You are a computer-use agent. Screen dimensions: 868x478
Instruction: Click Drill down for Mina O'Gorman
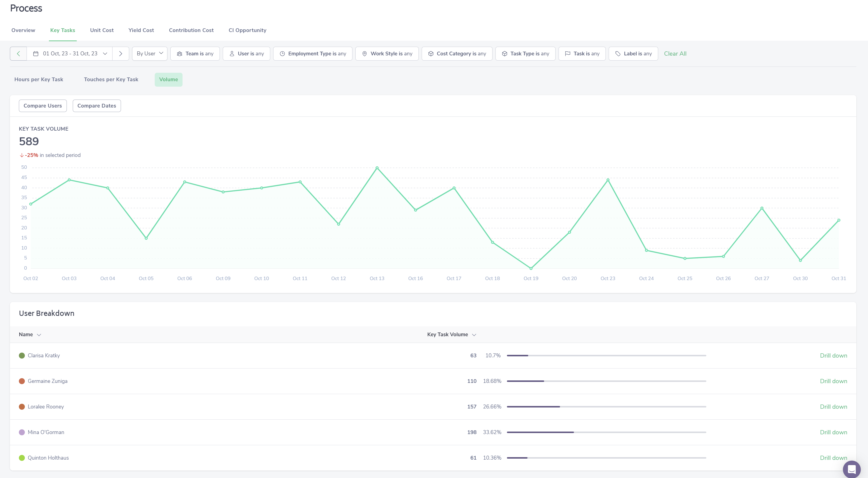tap(833, 432)
